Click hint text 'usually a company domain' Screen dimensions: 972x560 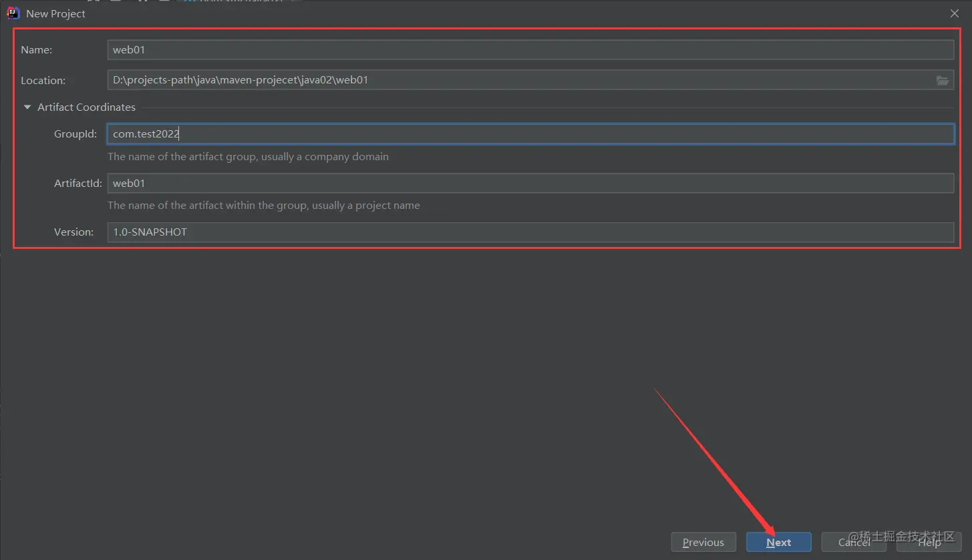[325, 157]
